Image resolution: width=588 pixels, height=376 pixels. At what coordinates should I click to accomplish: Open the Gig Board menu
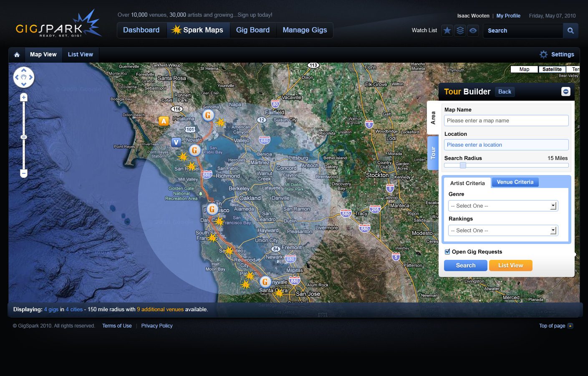(x=253, y=30)
